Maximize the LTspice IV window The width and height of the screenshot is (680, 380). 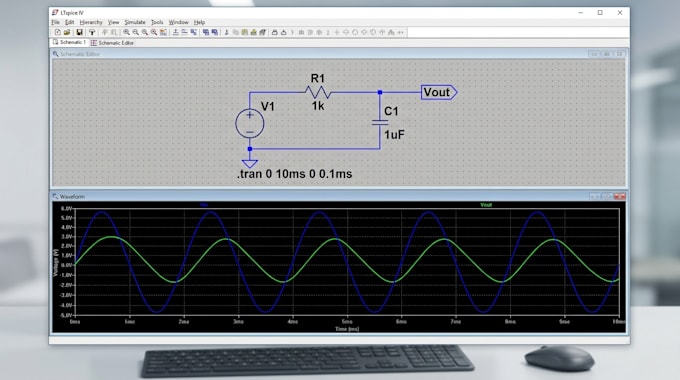[x=600, y=13]
